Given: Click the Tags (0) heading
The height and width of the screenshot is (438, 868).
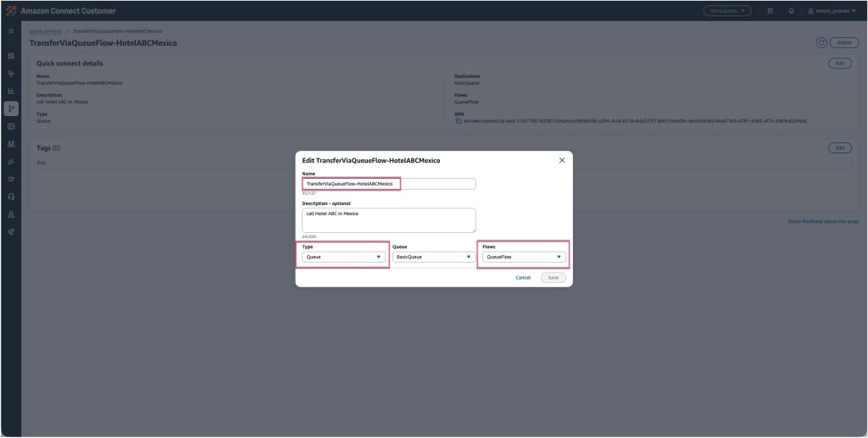Looking at the screenshot, I should pyautogui.click(x=48, y=148).
